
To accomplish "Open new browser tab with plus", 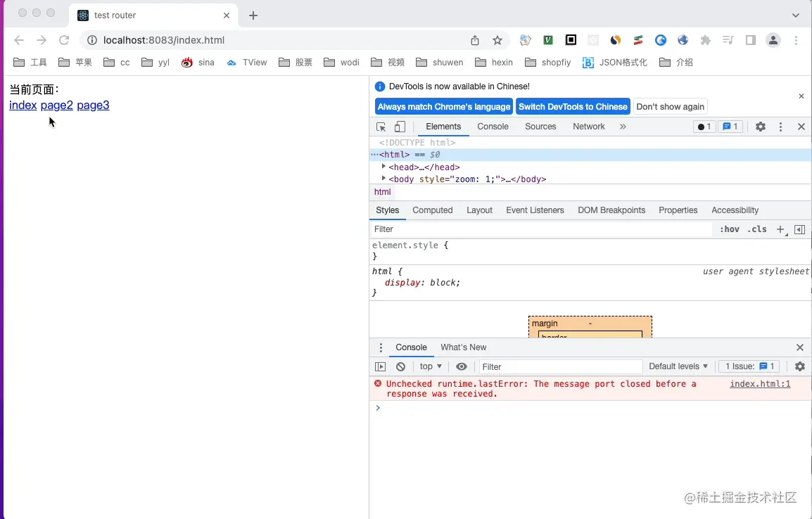I will click(x=253, y=15).
